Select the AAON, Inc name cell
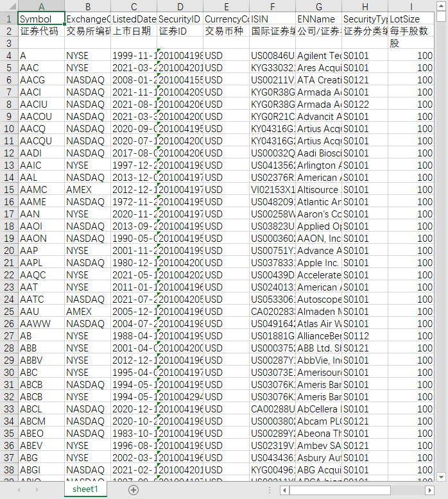Viewport: 448px width, 499px height. pyautogui.click(x=318, y=239)
